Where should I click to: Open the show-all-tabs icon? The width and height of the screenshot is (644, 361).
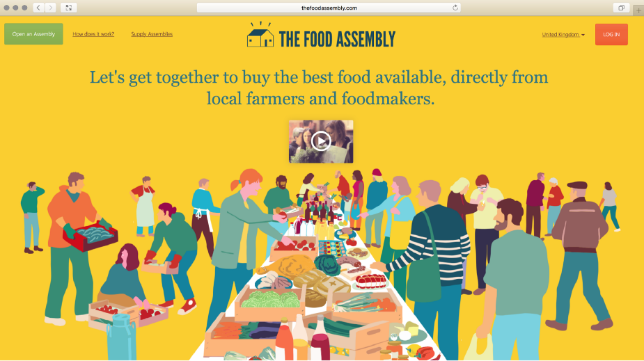[x=621, y=8]
